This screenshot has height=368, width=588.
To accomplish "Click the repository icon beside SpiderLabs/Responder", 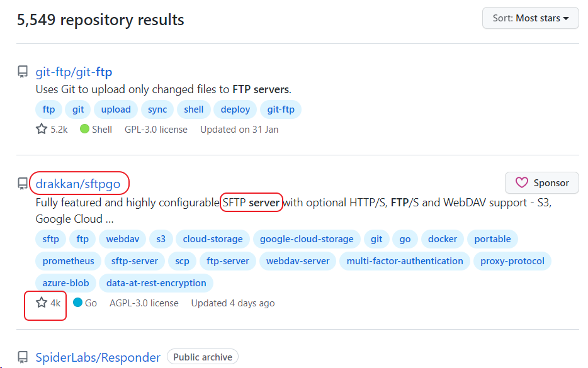I will point(22,357).
